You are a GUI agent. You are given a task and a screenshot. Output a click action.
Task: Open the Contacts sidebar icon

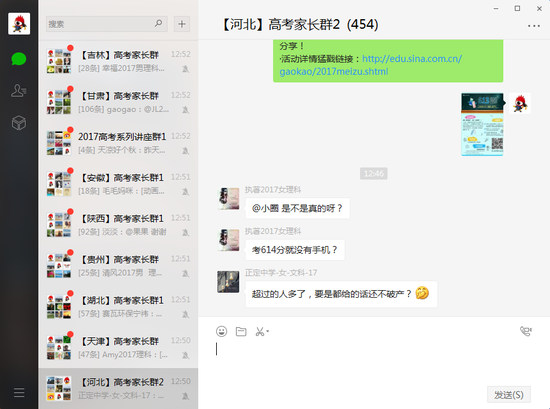(19, 91)
